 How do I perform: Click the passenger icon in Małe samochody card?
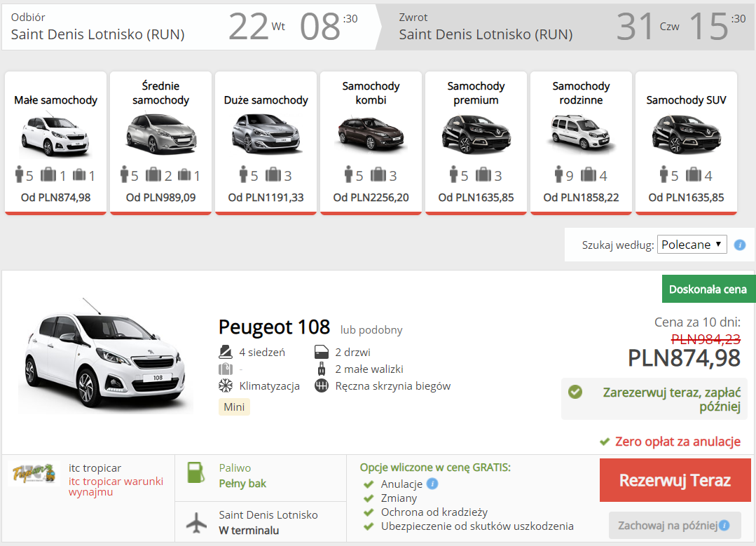pyautogui.click(x=20, y=175)
